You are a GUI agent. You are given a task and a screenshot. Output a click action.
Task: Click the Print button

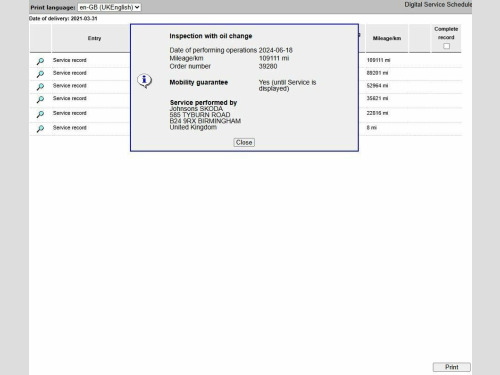pos(452,367)
